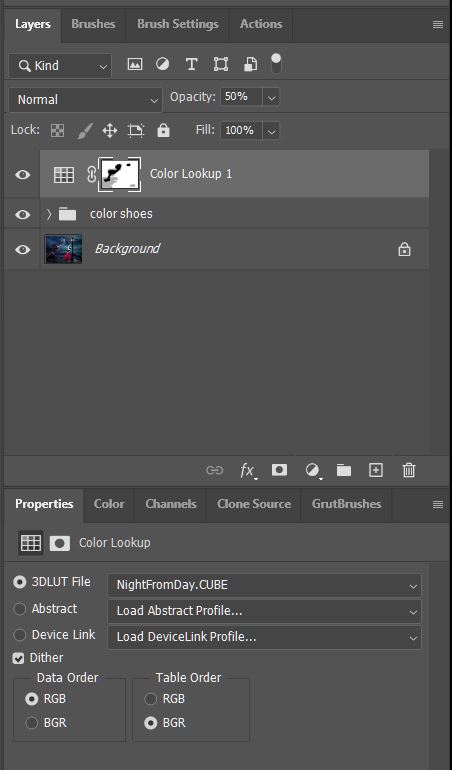Open the Normal blend mode dropdown
This screenshot has height=770, width=452.
85,100
